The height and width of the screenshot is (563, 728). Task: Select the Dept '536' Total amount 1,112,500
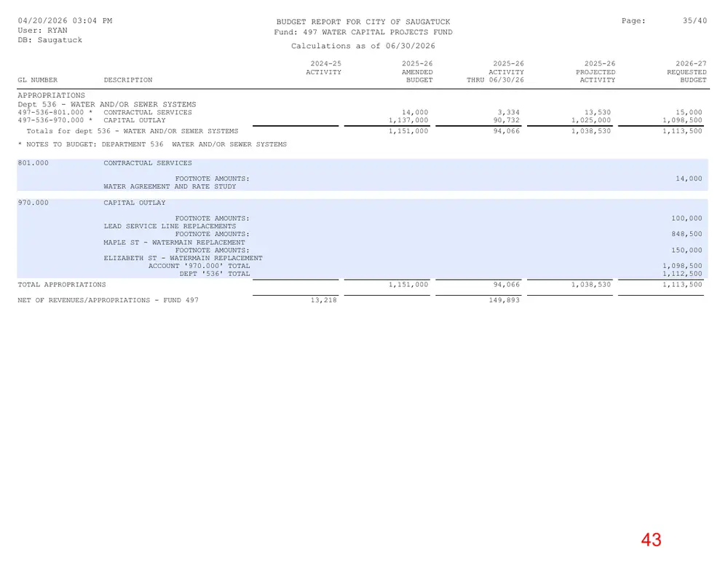coord(683,274)
